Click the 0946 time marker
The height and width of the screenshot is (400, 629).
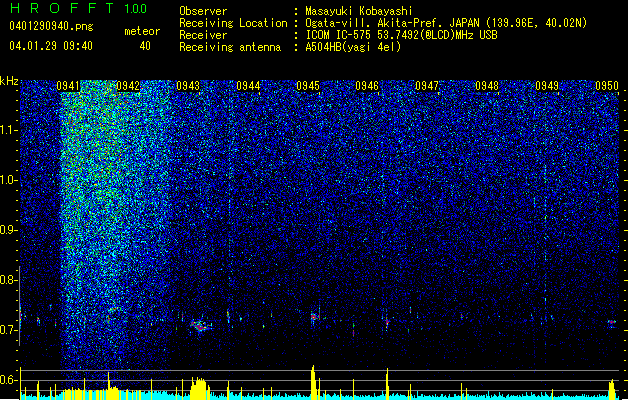(x=367, y=86)
